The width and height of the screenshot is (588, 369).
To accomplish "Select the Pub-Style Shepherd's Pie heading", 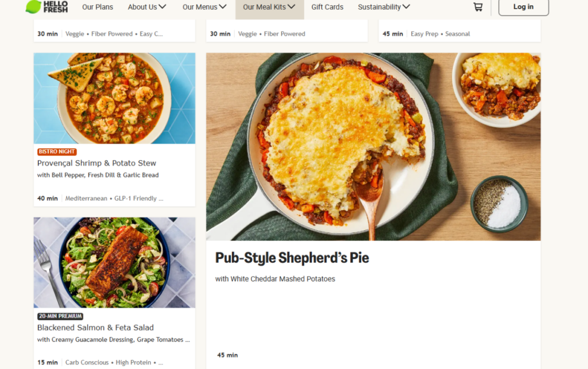I will click(x=292, y=258).
